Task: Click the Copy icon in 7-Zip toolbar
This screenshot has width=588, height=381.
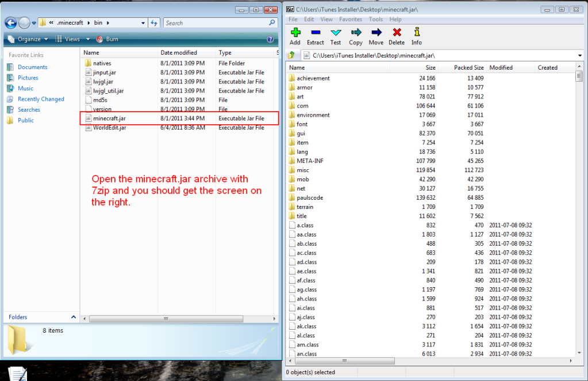Action: click(x=355, y=36)
